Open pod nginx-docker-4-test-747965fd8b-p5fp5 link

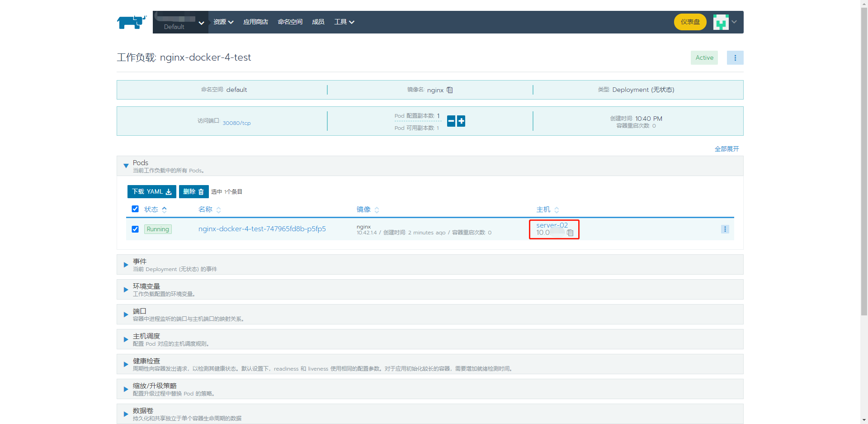coord(262,229)
